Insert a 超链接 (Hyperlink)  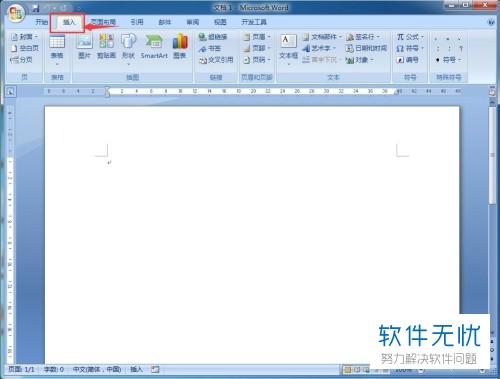pyautogui.click(x=213, y=37)
